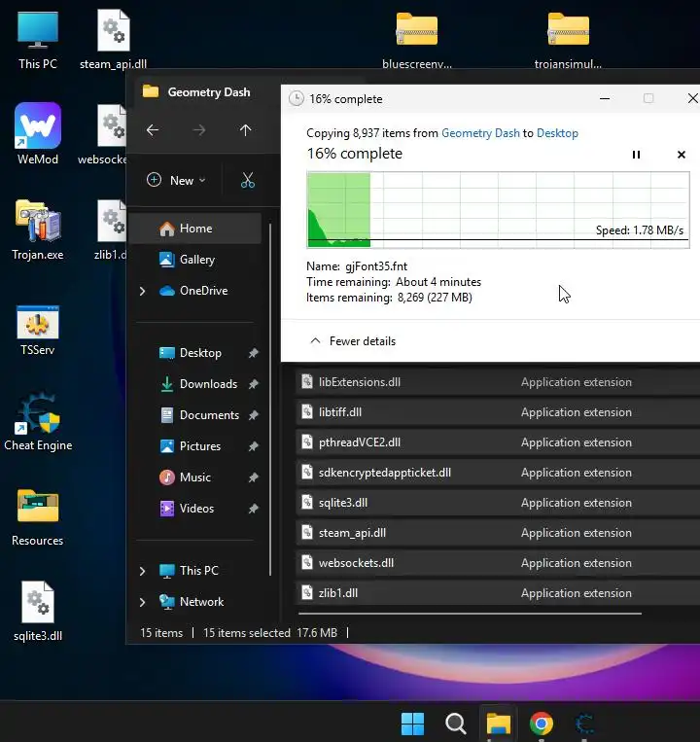Click the horizontal scrollbar under the file list
Viewport: 700px width, 742px height.
[x=470, y=614]
